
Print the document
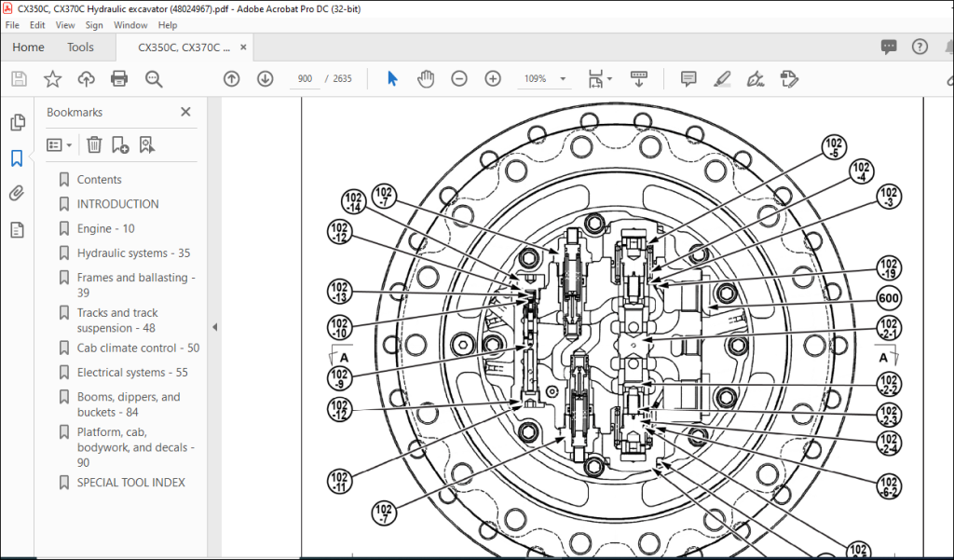pyautogui.click(x=119, y=78)
